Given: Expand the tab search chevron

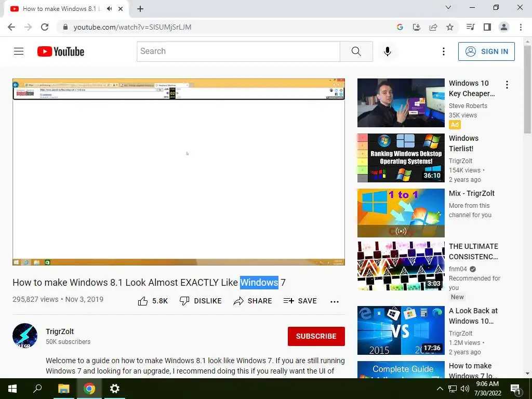Looking at the screenshot, I should click(x=448, y=7).
